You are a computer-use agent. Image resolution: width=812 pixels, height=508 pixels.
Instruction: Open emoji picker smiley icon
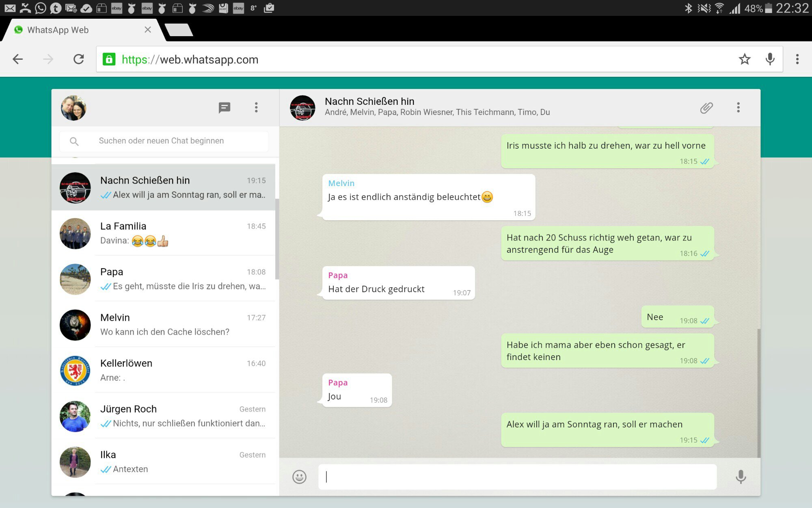pos(299,477)
